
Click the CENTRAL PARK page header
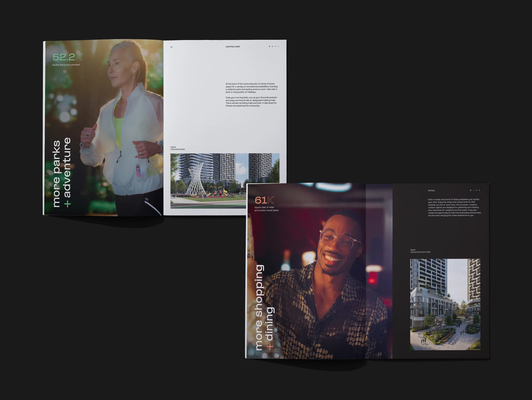coord(233,47)
